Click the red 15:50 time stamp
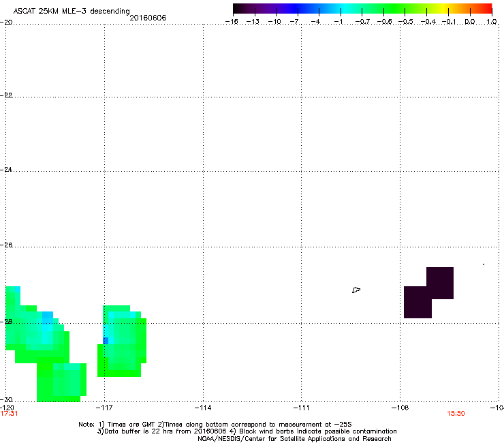504x443 pixels. [456, 414]
